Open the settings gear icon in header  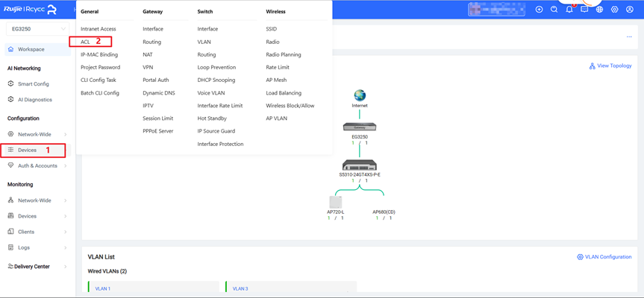tap(615, 10)
